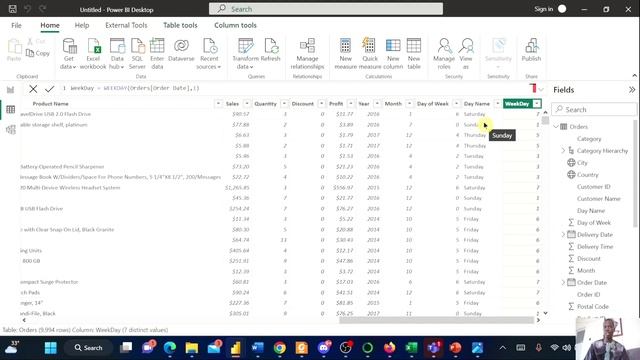This screenshot has width=640, height=360.
Task: Collapse the ribbon
Action: [x=634, y=76]
